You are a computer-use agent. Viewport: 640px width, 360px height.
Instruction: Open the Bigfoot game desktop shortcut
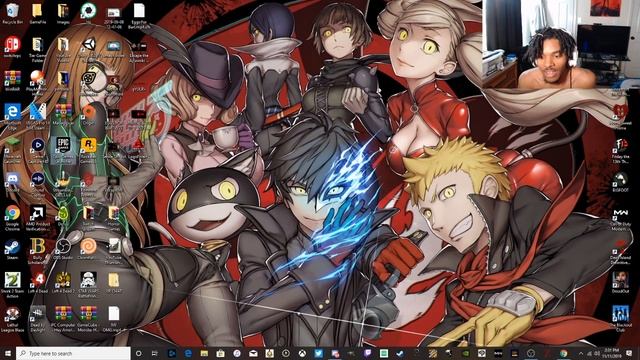coord(621,182)
